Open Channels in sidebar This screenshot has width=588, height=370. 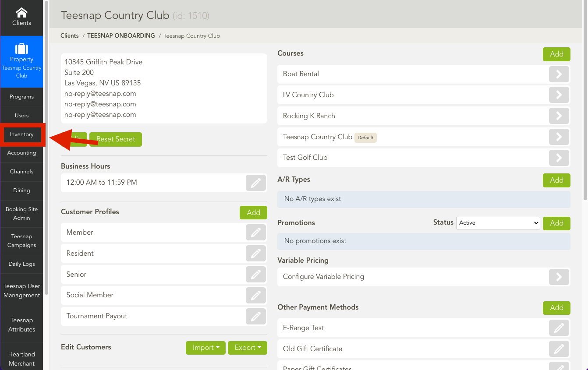click(x=21, y=172)
